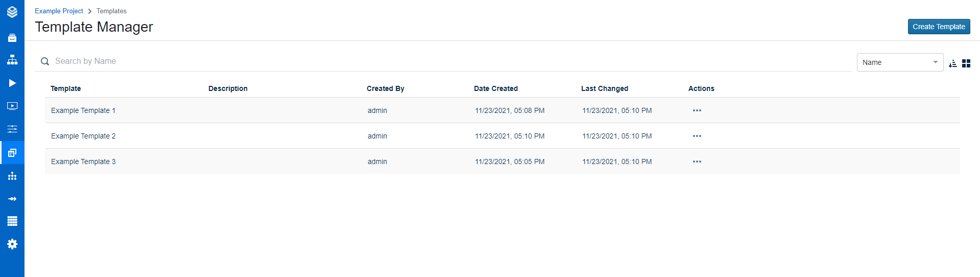Open the settings gear in sidebar
Image resolution: width=980 pixels, height=277 pixels.
click(x=12, y=244)
